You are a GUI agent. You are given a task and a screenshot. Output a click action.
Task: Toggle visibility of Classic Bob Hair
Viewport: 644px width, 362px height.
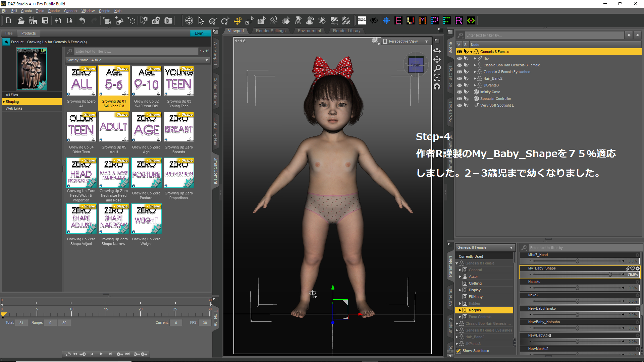(x=460, y=65)
